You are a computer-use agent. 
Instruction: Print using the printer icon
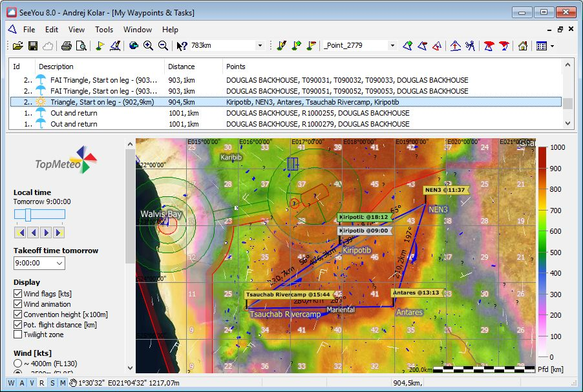point(66,46)
